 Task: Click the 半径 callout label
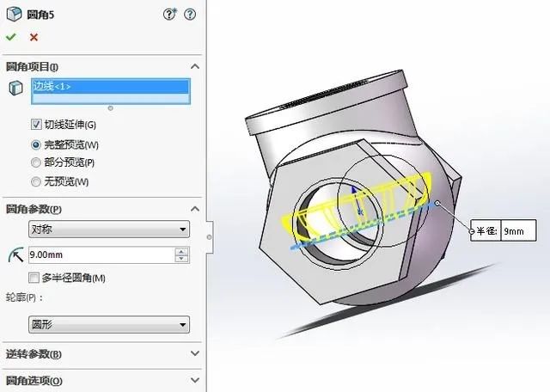click(x=486, y=231)
